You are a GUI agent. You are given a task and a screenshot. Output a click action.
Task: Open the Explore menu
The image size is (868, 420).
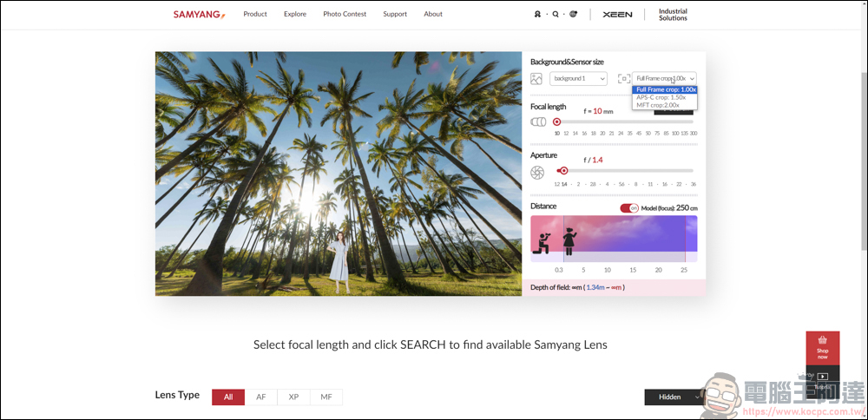(x=295, y=15)
